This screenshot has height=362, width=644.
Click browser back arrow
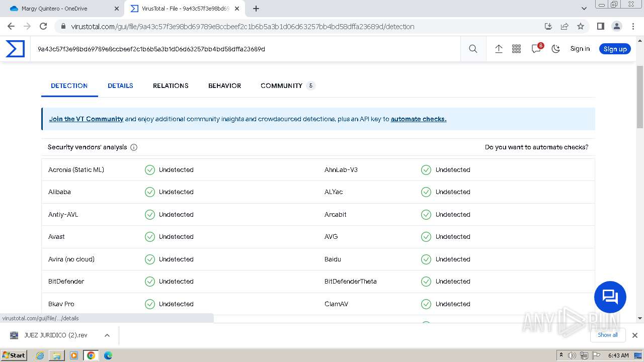click(x=11, y=26)
